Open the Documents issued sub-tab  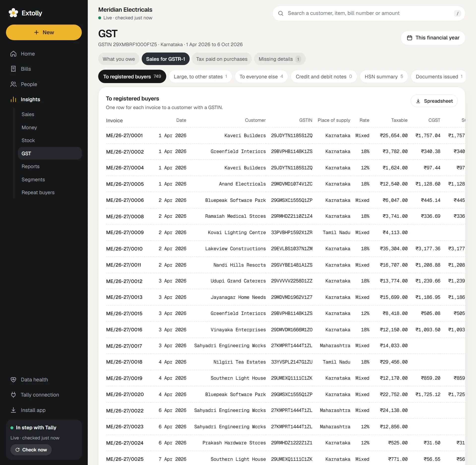pos(438,76)
